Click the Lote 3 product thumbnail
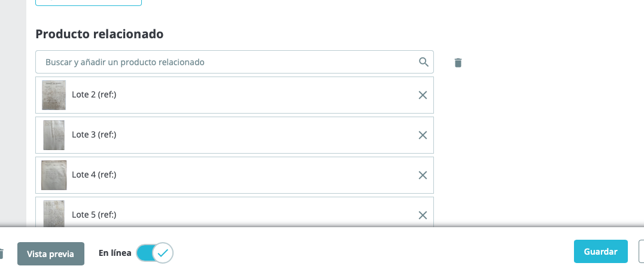The width and height of the screenshot is (644, 275). (x=54, y=135)
